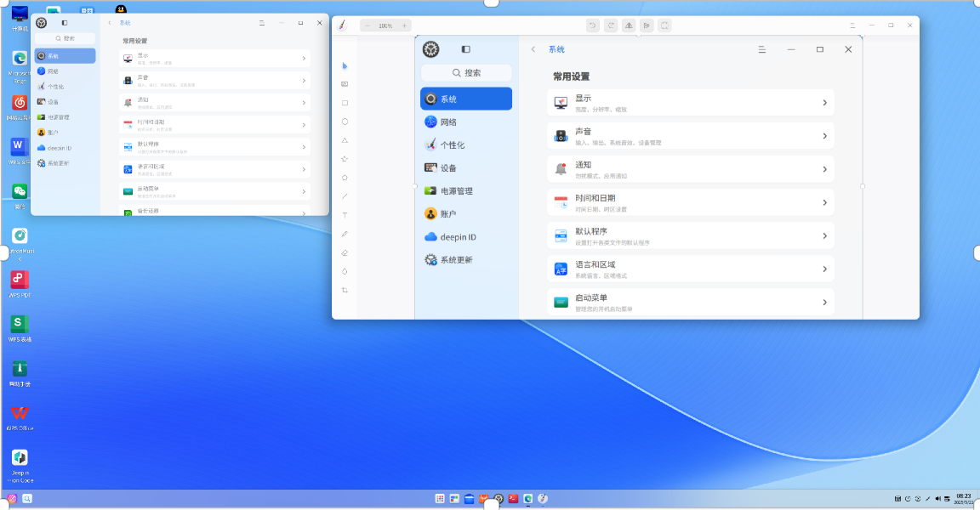Launch WPS PDF from the desktop
The image size is (980, 510).
(20, 284)
